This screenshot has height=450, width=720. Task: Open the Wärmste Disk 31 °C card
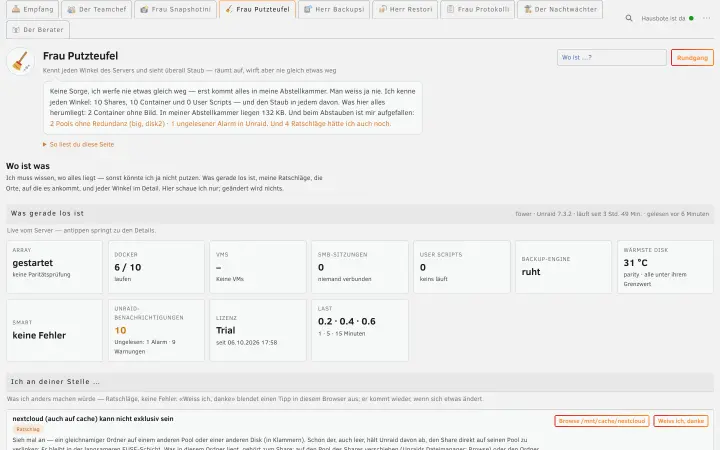(665, 267)
